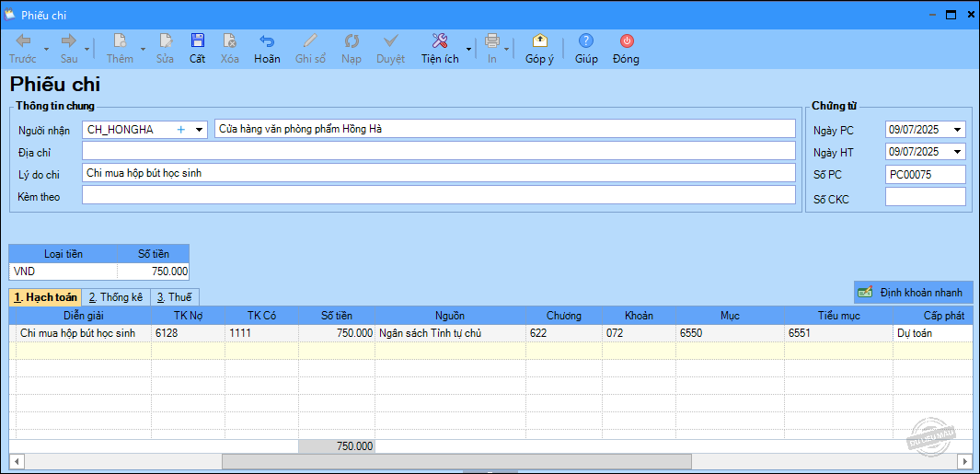Click the Sau (next) arrow icon
Image resolution: width=980 pixels, height=474 pixels.
[x=68, y=41]
